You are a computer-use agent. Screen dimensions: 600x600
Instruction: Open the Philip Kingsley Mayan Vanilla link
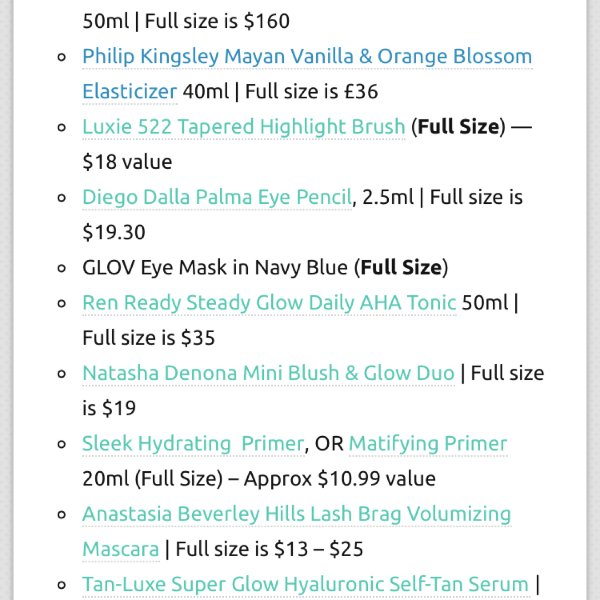click(x=307, y=57)
